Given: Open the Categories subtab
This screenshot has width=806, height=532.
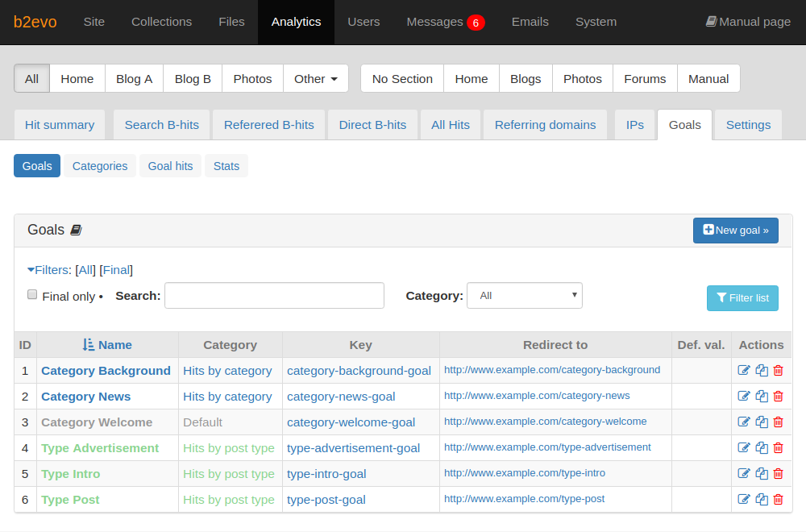Looking at the screenshot, I should [100, 166].
